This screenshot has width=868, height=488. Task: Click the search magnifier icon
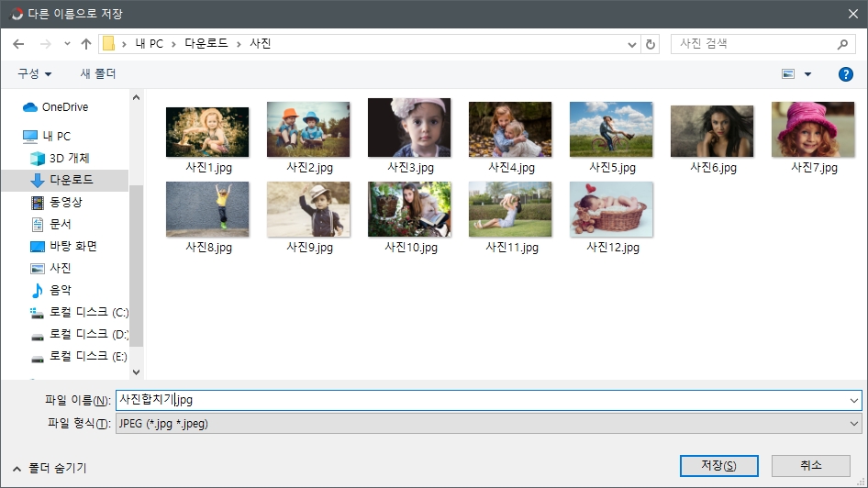click(842, 44)
